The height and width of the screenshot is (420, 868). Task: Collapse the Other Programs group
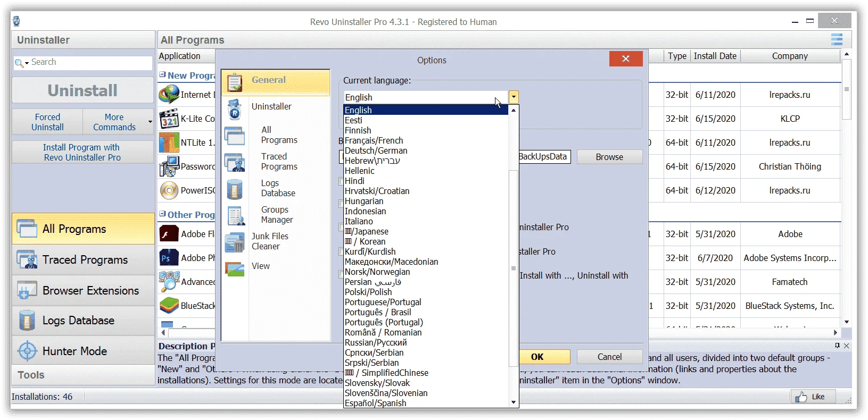162,214
